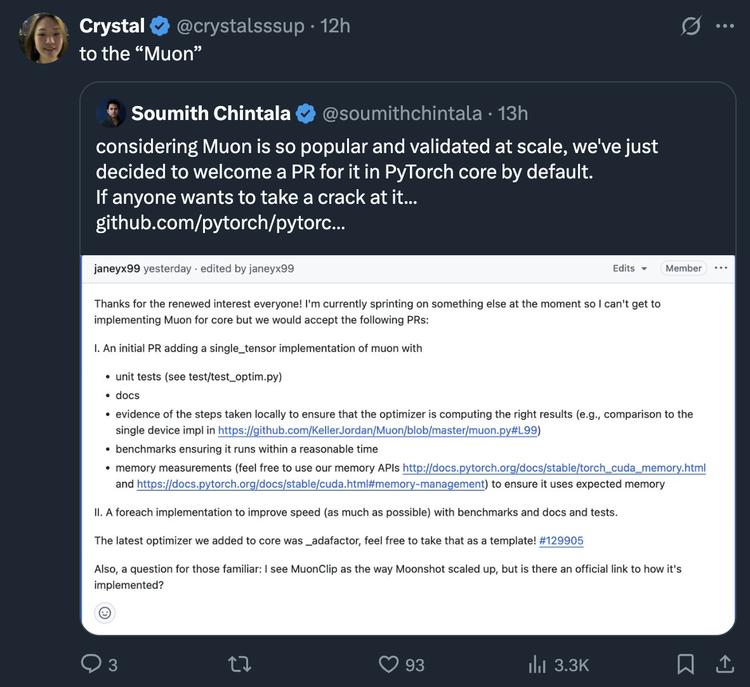View analytics bar chart icon

537,664
